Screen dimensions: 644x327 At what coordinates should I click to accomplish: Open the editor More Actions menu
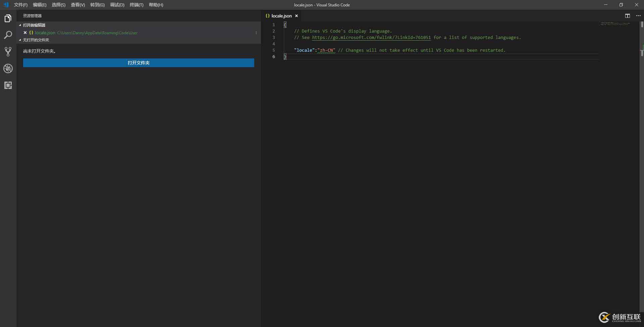pyautogui.click(x=639, y=15)
